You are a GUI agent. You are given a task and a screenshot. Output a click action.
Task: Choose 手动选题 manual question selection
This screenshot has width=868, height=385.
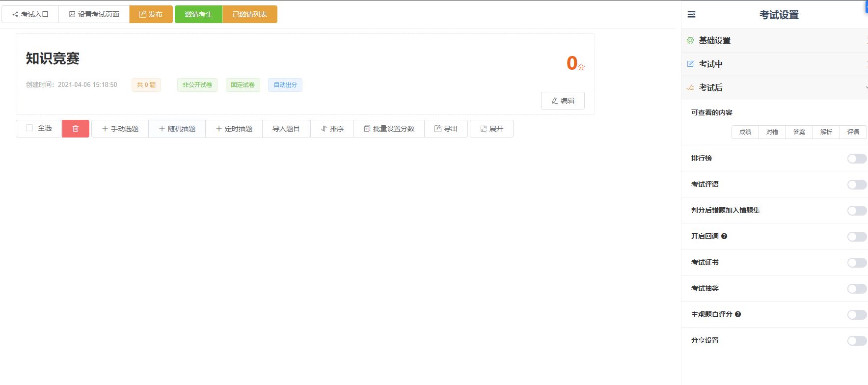[x=120, y=129]
